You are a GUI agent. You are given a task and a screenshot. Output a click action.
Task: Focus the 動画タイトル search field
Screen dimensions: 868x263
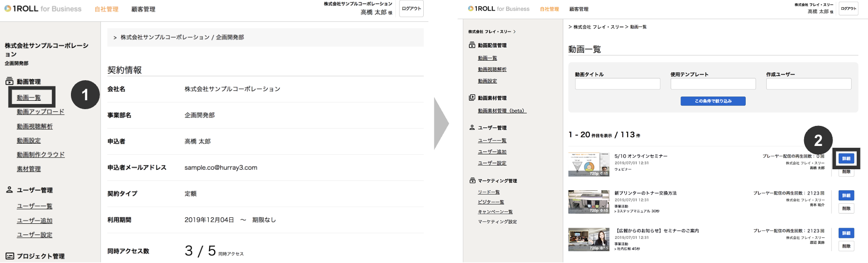(617, 84)
